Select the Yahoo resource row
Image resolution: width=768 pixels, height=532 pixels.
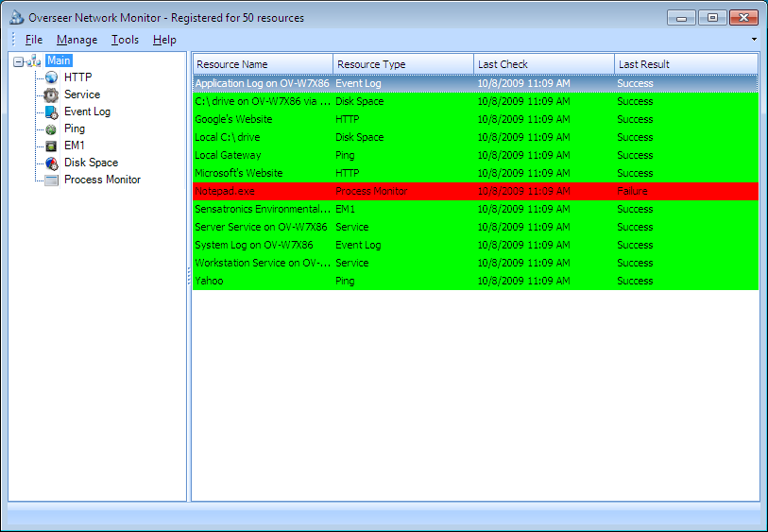pos(475,281)
